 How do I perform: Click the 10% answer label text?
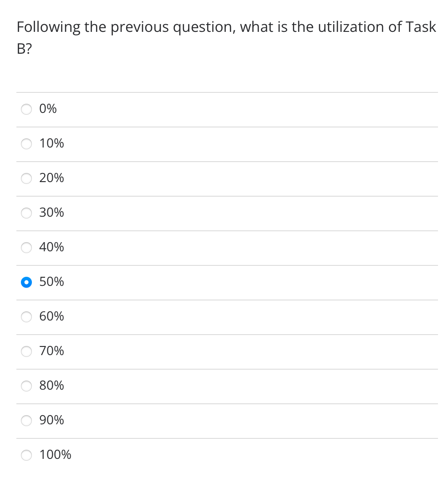click(51, 143)
